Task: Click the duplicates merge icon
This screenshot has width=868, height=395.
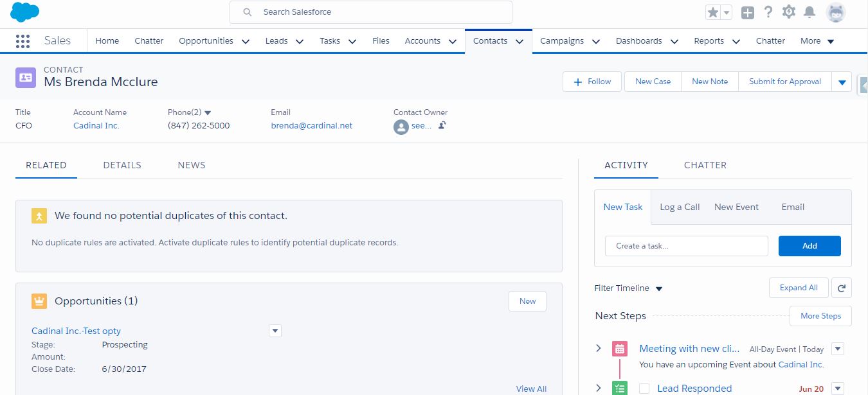Action: [x=39, y=216]
